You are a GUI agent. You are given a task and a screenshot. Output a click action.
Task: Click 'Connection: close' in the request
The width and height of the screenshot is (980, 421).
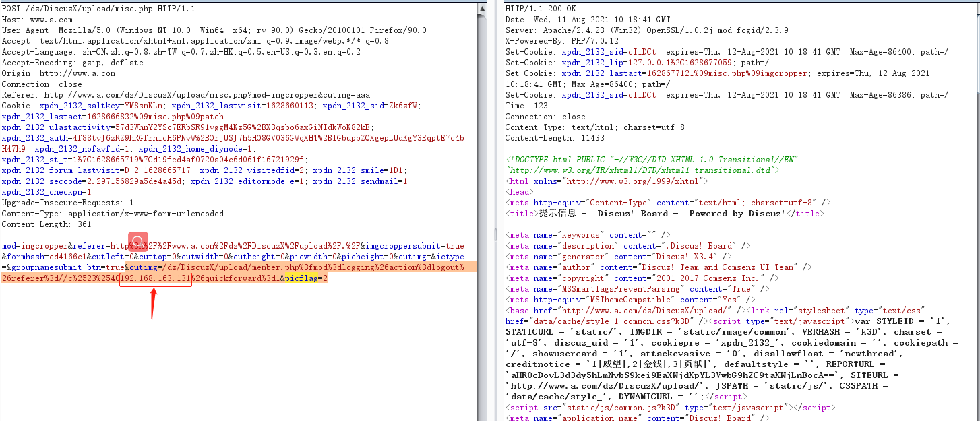42,84
